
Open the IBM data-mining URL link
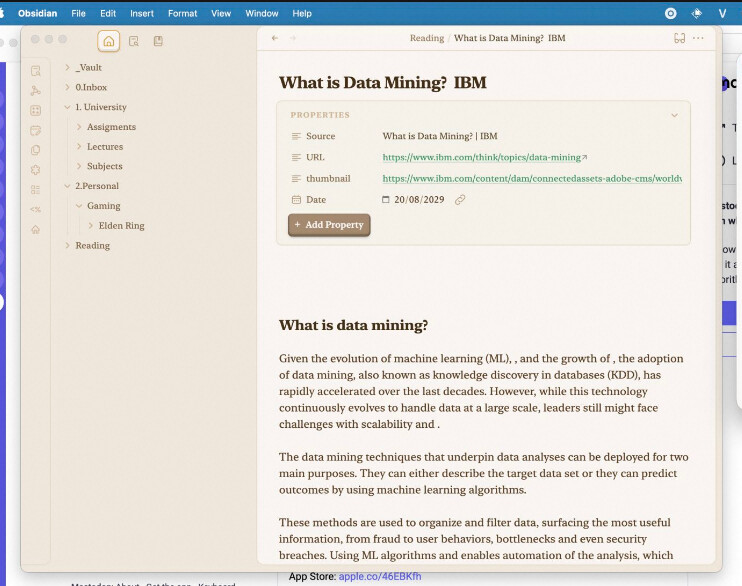click(481, 158)
